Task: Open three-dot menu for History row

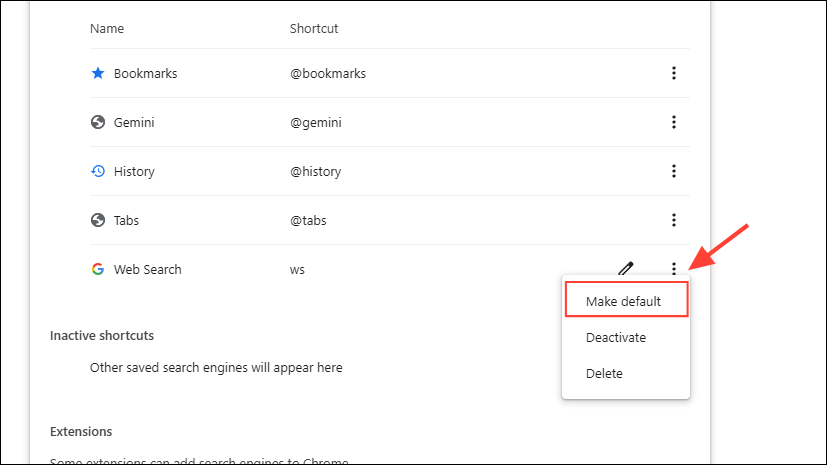Action: [674, 171]
